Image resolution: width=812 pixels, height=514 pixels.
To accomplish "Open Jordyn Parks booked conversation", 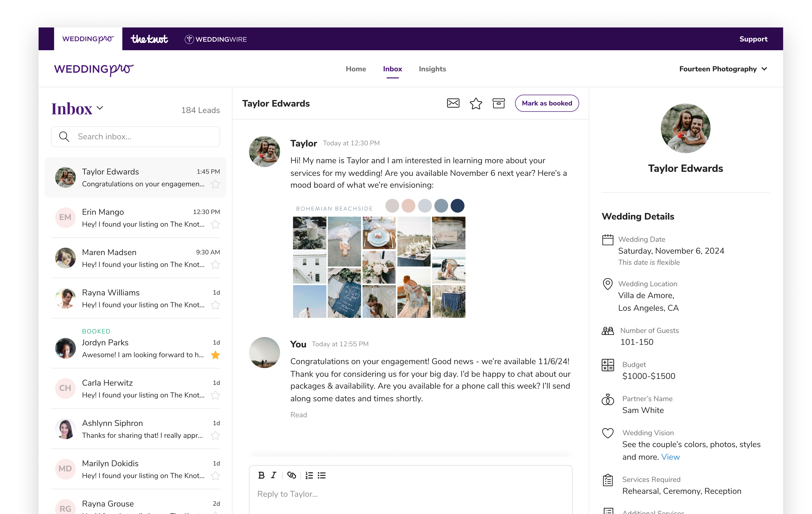I will click(135, 344).
